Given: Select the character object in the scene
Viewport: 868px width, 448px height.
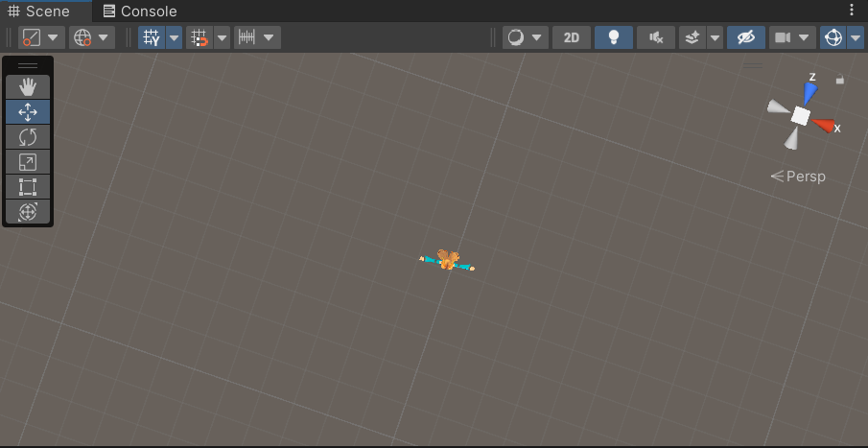Looking at the screenshot, I should (447, 260).
